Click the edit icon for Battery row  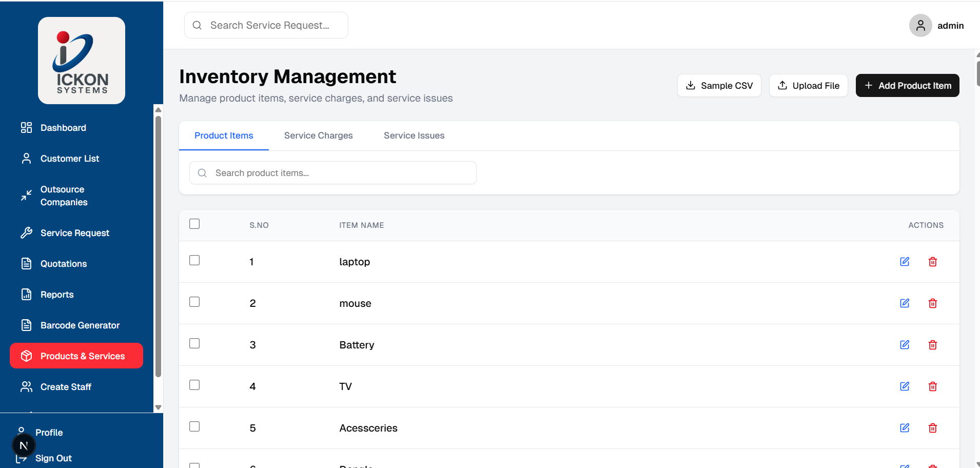click(x=905, y=345)
